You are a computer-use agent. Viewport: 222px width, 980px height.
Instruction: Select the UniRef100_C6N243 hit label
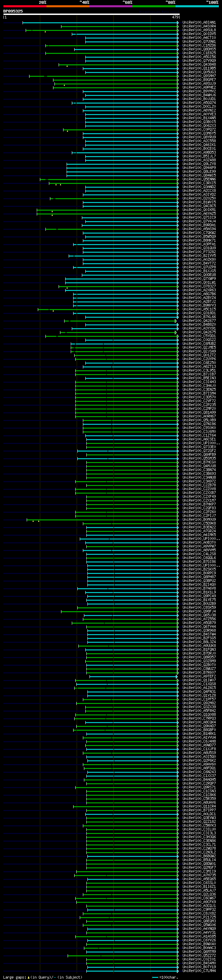[199, 772]
